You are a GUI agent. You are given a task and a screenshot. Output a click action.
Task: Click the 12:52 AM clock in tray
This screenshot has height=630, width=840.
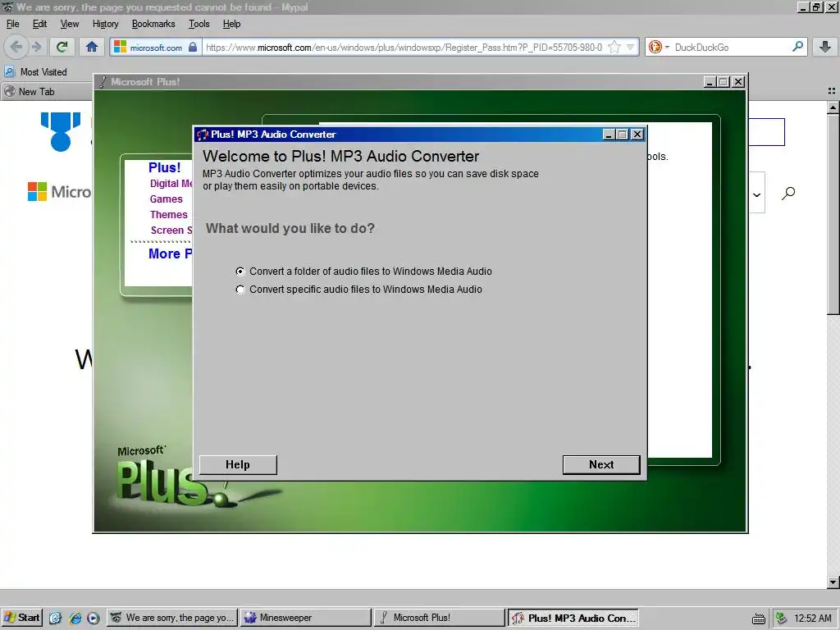tap(813, 619)
